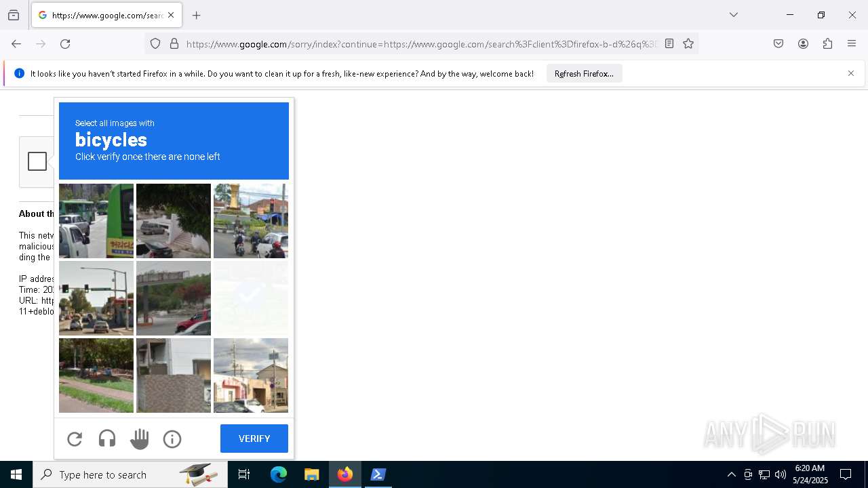This screenshot has width=868, height=488.
Task: Click the address bar URL field
Action: click(420, 44)
